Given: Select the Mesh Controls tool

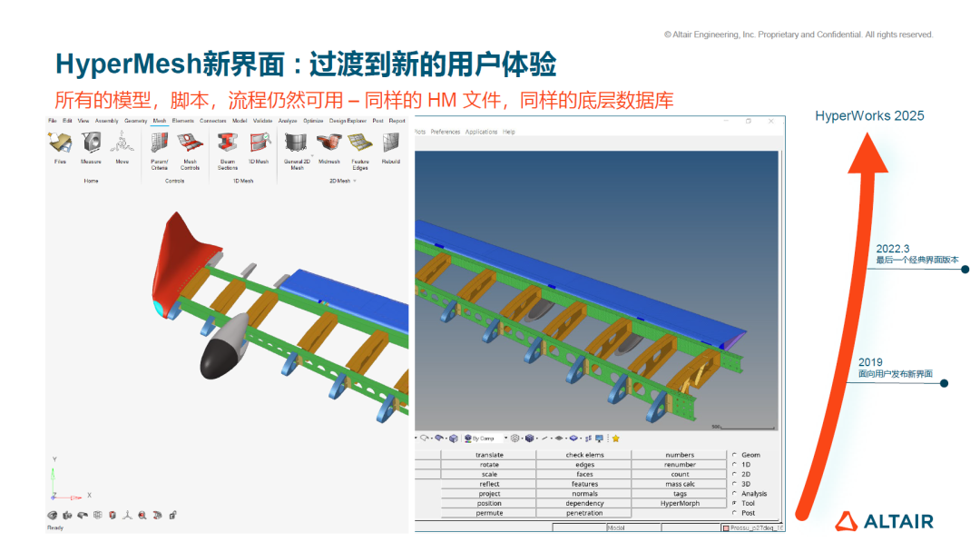Looking at the screenshot, I should (x=190, y=144).
